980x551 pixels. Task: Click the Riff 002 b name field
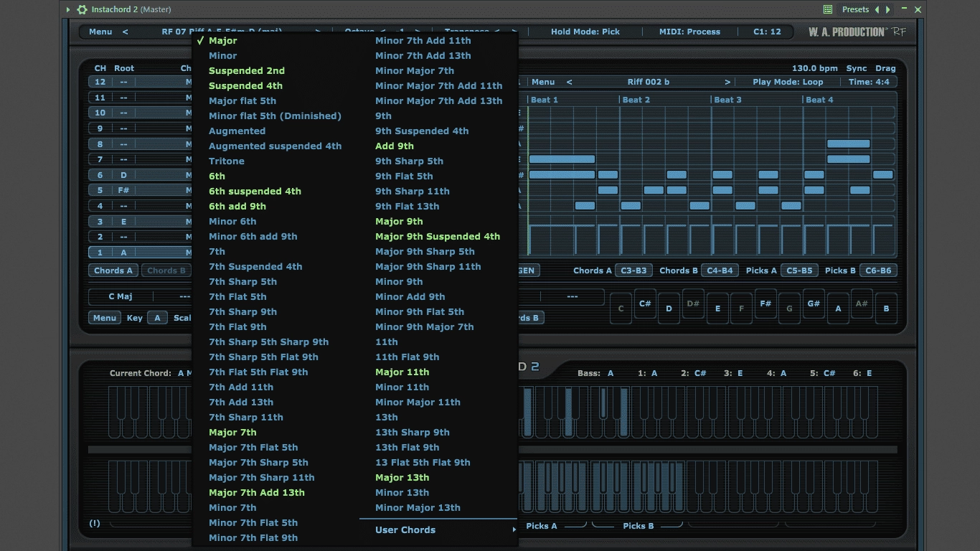pos(649,82)
